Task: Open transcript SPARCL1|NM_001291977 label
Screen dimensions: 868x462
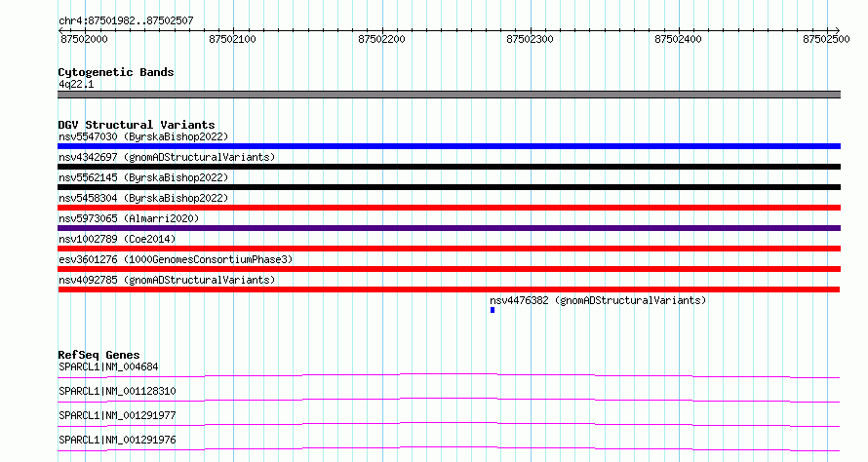Action: tap(117, 415)
